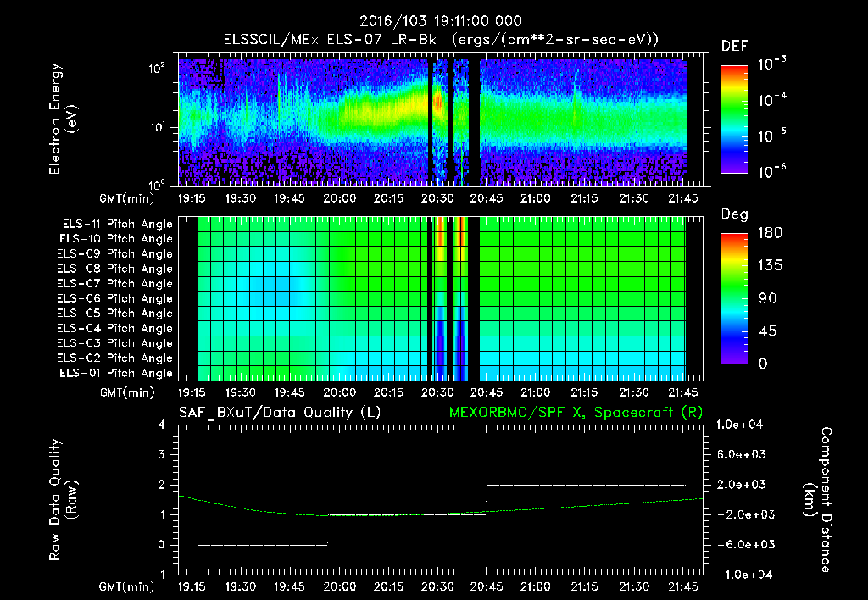
Task: Click the 10^-3 tick on DEF scale
Action: (x=771, y=64)
